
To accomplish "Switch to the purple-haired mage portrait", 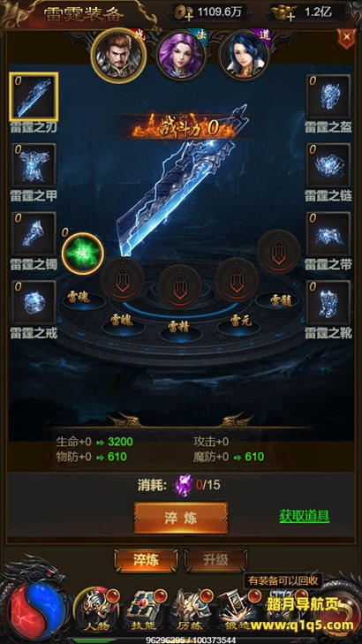I will [x=181, y=56].
